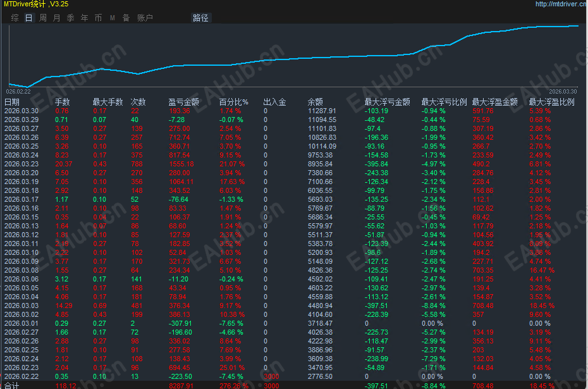Click the 最大手数 column header
The width and height of the screenshot is (588, 389).
(x=107, y=102)
